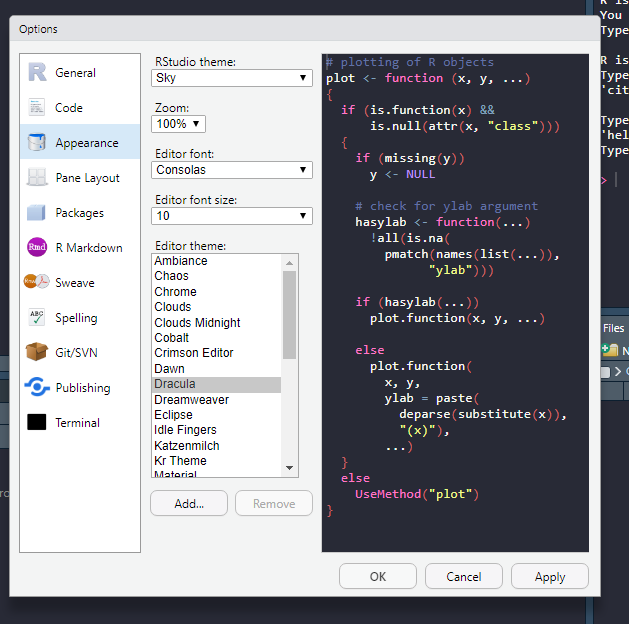Select the highlighted Dracula theme
Image resolution: width=629 pixels, height=624 pixels.
217,384
